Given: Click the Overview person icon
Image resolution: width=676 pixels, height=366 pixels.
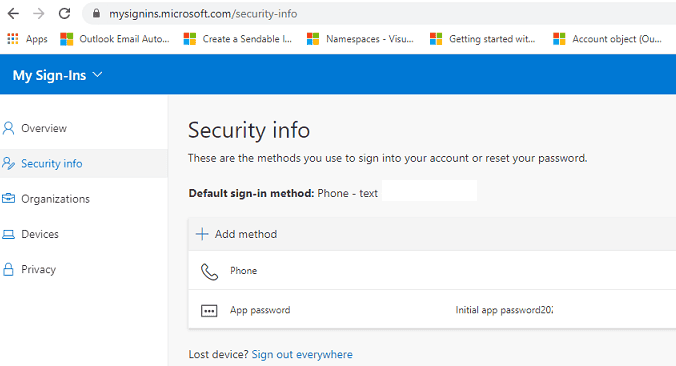Looking at the screenshot, I should click(x=8, y=128).
